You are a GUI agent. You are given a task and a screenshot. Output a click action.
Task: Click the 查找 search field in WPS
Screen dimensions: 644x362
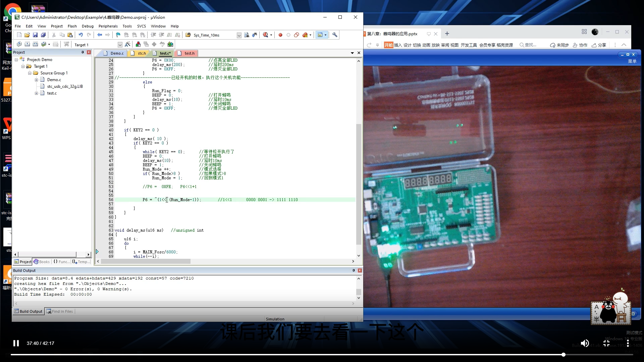point(528,45)
